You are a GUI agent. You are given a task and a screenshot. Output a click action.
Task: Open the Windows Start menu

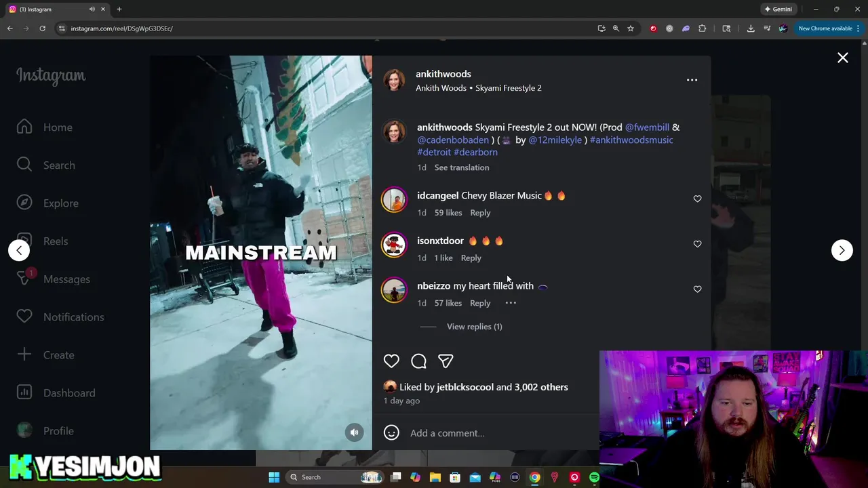pos(274,477)
